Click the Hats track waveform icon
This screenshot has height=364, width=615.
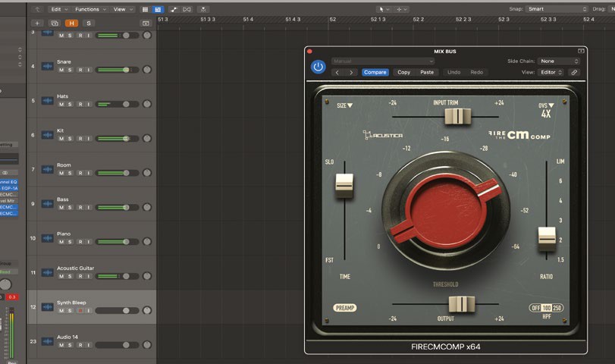coord(48,101)
